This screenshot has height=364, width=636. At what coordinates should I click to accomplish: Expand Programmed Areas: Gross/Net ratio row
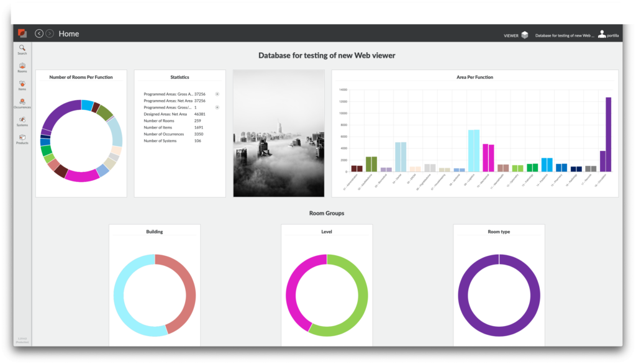pos(217,107)
